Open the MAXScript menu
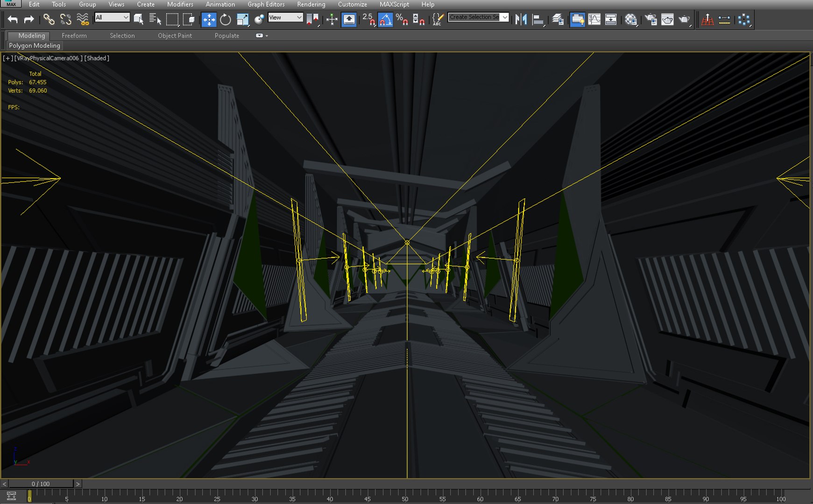 click(394, 4)
